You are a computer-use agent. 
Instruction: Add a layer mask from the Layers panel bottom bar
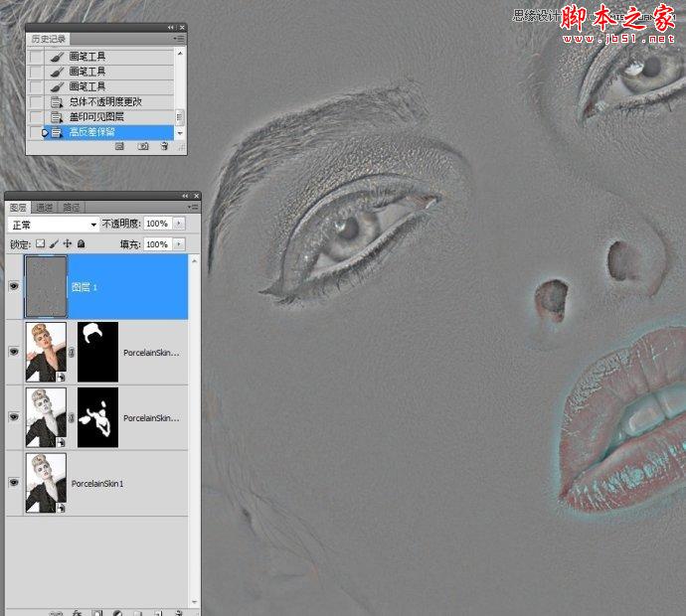[97, 613]
